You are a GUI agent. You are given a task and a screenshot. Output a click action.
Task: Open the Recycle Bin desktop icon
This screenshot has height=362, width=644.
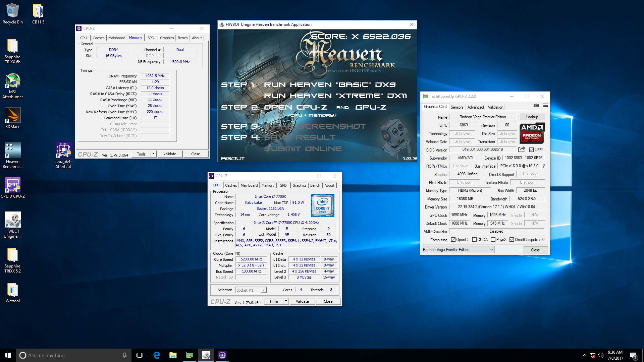[12, 14]
